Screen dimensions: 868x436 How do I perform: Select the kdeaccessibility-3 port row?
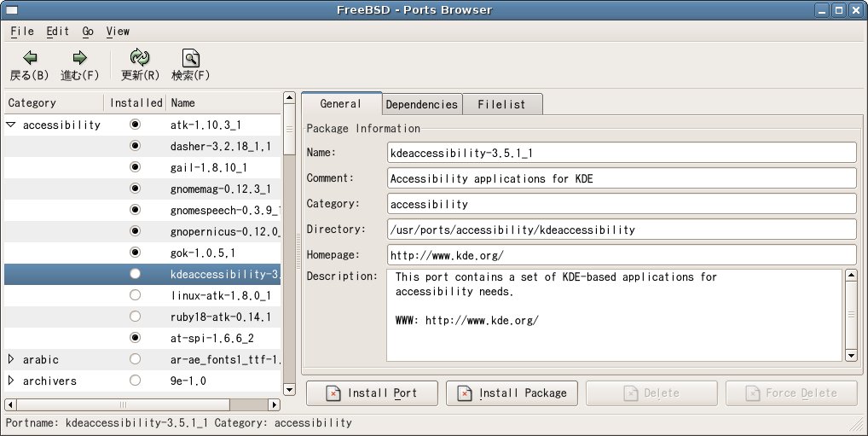click(x=142, y=274)
